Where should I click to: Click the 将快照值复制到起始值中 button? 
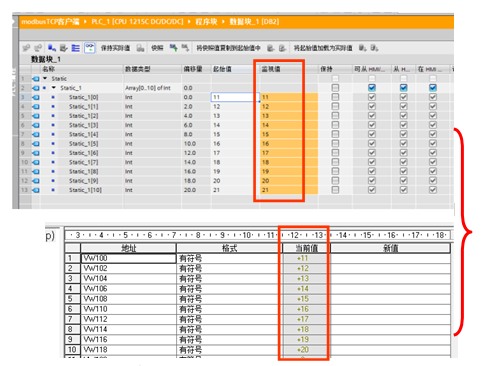(228, 48)
